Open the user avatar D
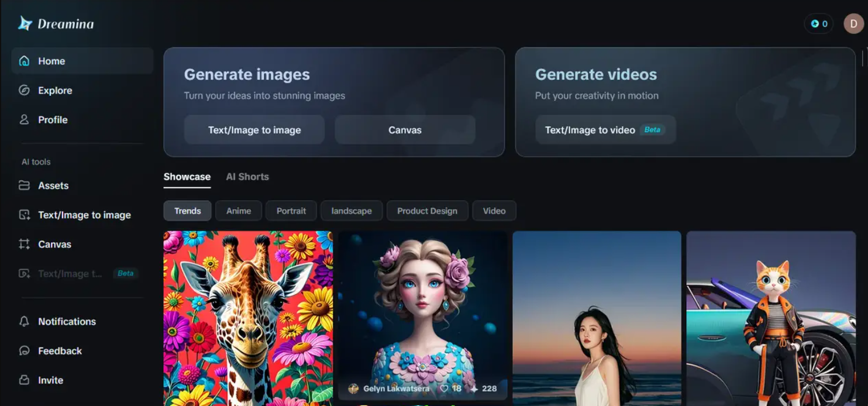 [853, 24]
